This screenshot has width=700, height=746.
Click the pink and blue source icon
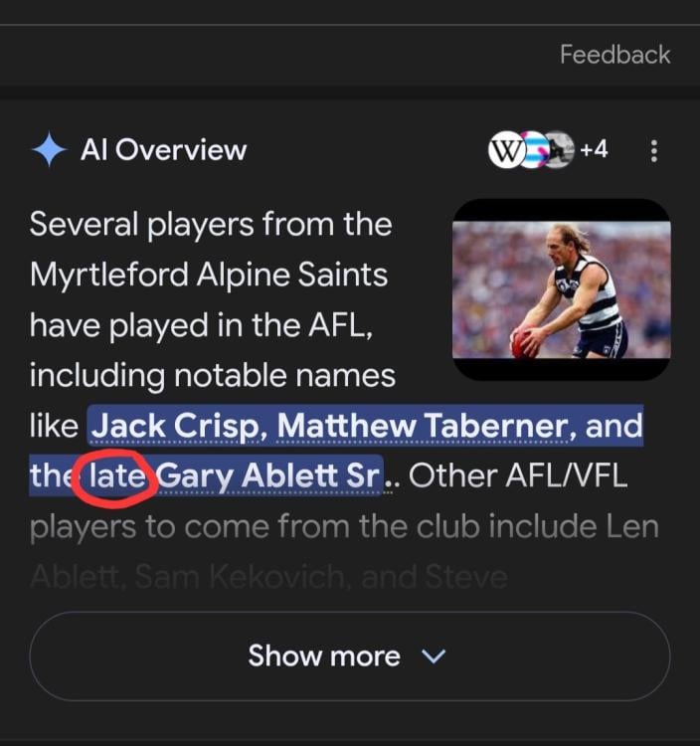pos(533,150)
